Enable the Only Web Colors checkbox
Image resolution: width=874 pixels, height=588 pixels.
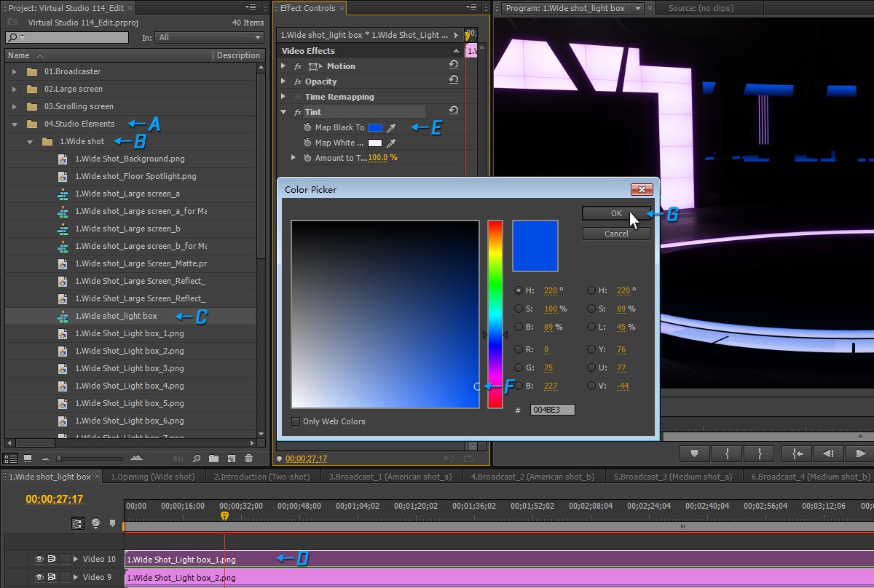pos(295,421)
